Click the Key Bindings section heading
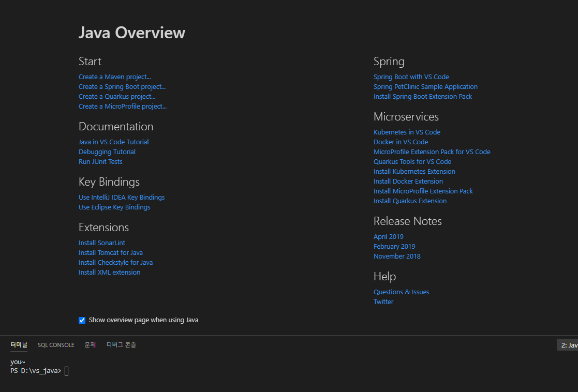Screen dimensions: 578x392 (x=109, y=182)
